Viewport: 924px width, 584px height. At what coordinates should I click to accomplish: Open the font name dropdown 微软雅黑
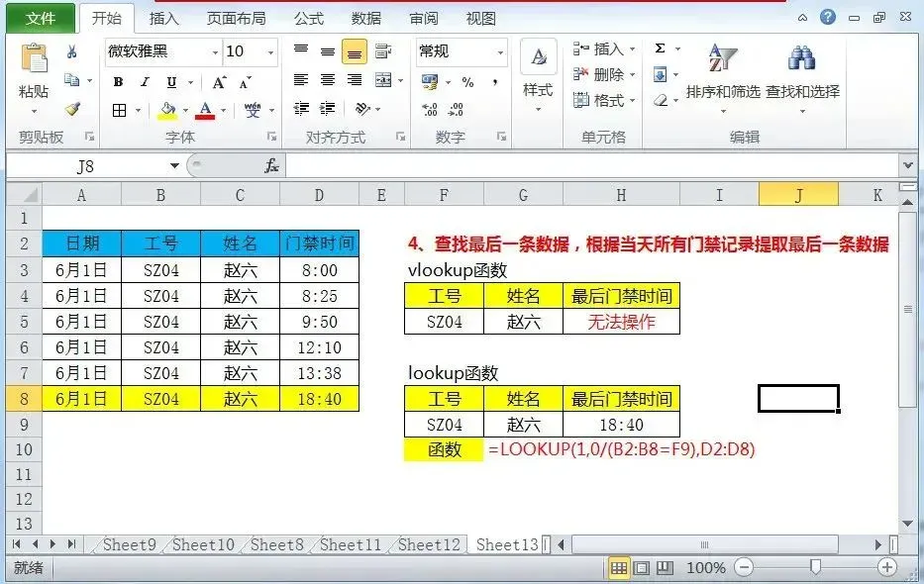point(215,52)
